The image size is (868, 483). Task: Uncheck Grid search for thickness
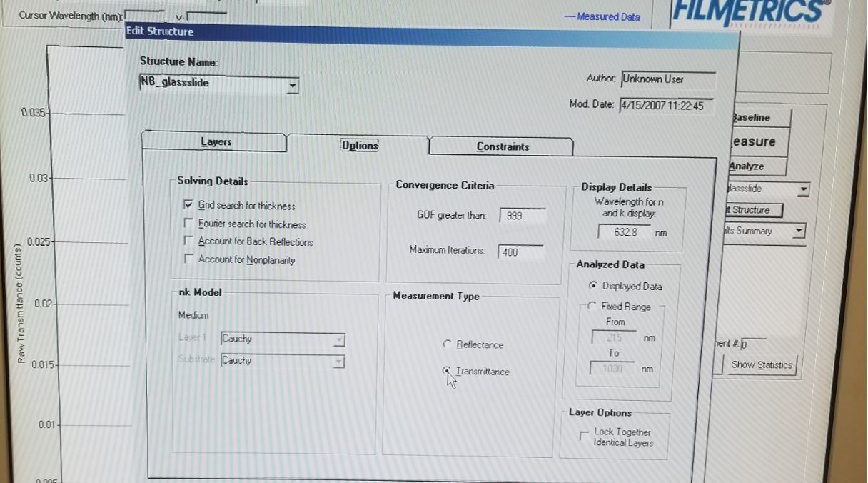pos(188,205)
